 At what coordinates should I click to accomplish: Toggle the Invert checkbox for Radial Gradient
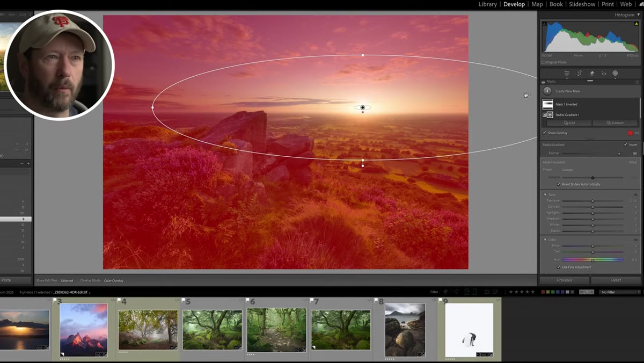click(626, 144)
